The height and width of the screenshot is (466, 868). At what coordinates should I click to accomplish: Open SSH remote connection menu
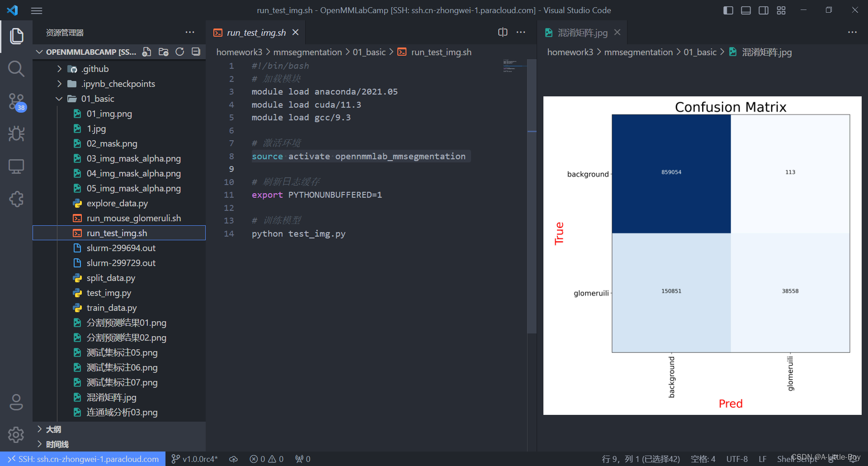83,459
